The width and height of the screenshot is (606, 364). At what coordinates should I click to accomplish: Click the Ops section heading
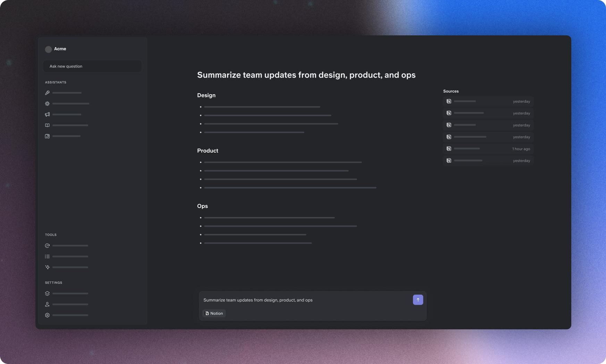(x=202, y=206)
